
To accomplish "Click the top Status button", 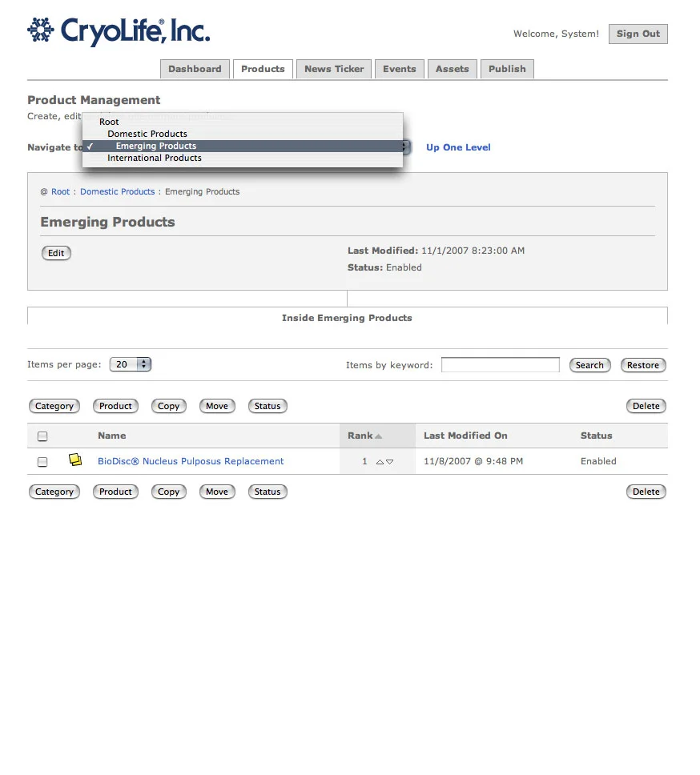I will (268, 406).
